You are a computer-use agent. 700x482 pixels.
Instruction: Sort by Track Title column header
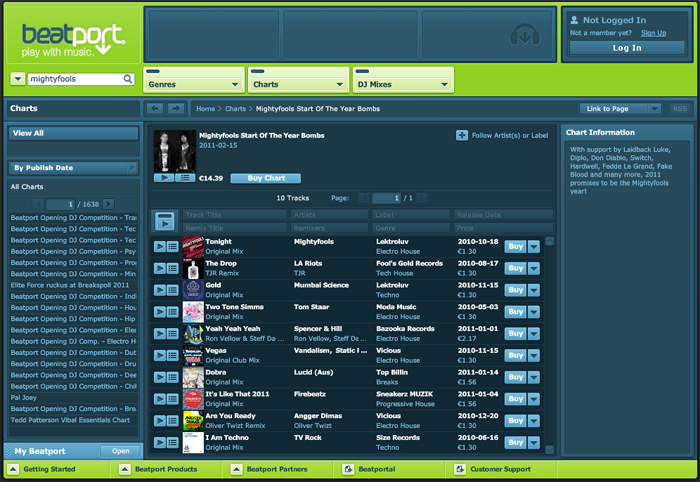(x=234, y=215)
